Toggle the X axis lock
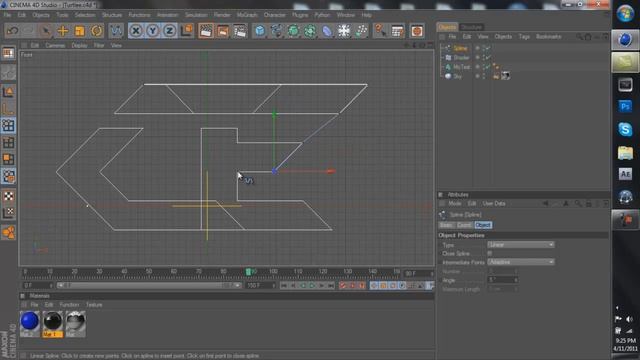This screenshot has height=360, width=640. 136,31
